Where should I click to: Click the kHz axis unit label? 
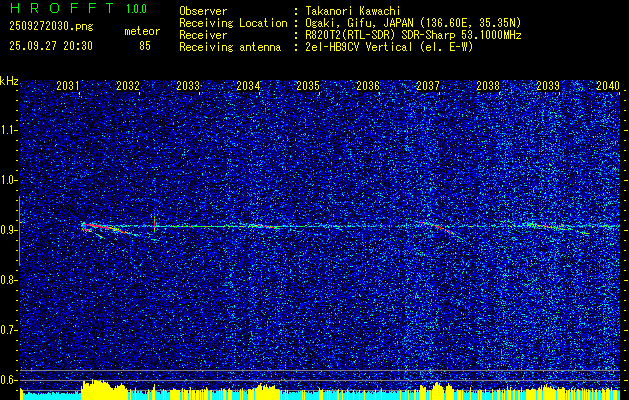pos(9,81)
